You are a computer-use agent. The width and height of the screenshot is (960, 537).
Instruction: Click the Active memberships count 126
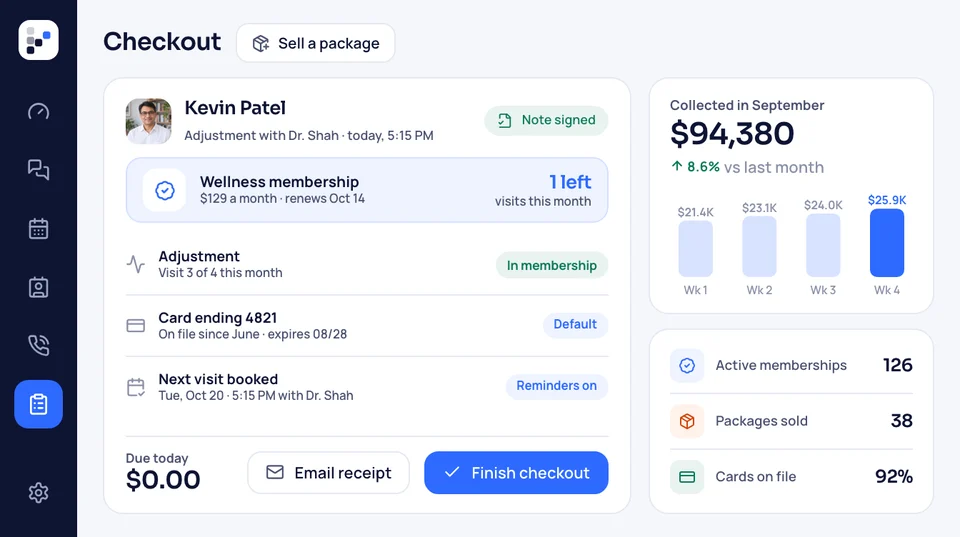(898, 366)
